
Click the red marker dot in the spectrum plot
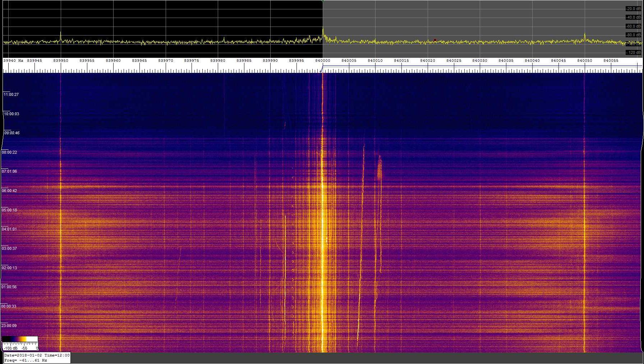435,40
